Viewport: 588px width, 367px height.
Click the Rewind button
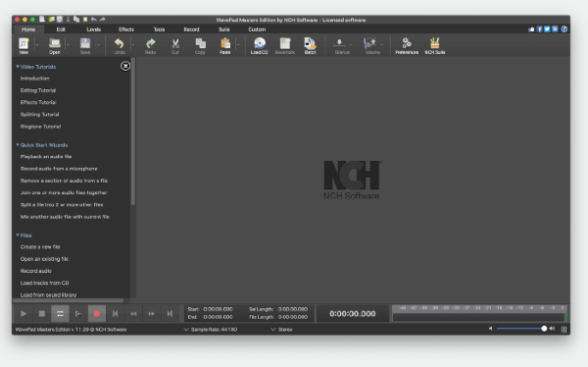click(x=133, y=313)
